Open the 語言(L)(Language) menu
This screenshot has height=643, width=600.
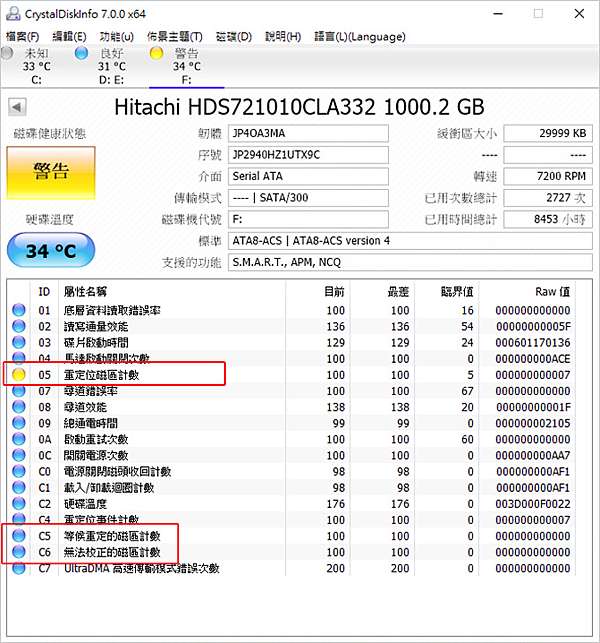pos(360,36)
